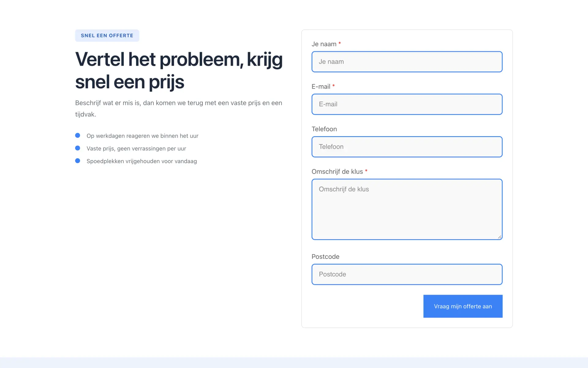Click the textarea resize handle corner
This screenshot has height=368, width=588.
point(499,237)
